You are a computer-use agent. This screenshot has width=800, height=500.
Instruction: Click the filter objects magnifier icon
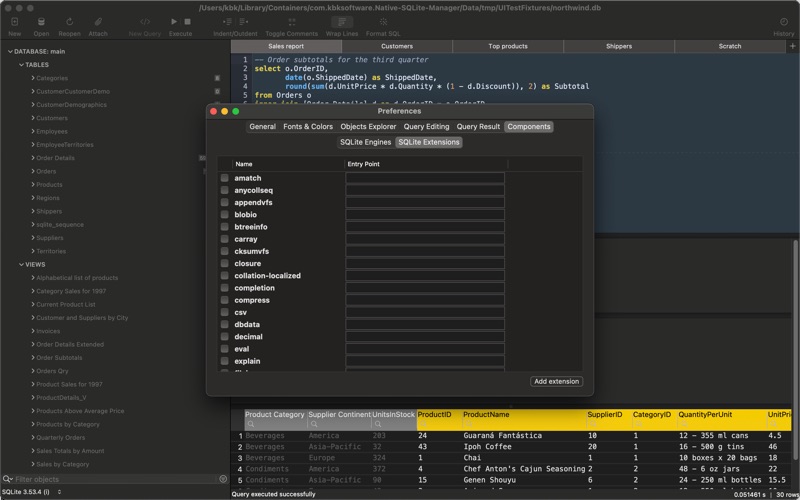(7, 479)
